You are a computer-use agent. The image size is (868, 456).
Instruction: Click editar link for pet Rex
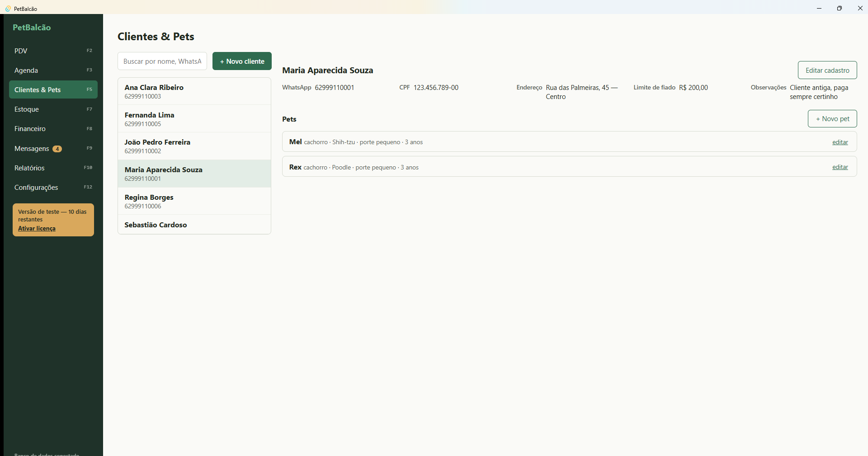tap(840, 167)
